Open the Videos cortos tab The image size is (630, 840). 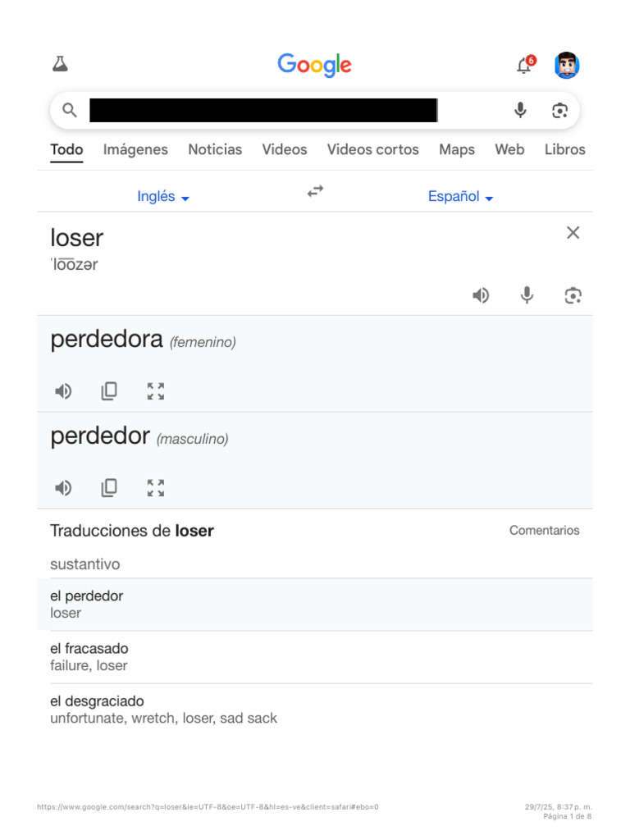[372, 149]
